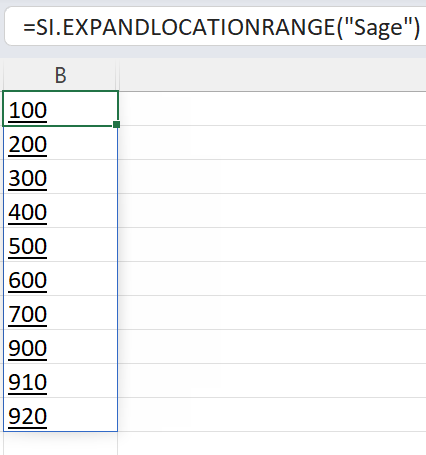
Task: Click the empty cell right of 300
Action: pyautogui.click(x=272, y=177)
